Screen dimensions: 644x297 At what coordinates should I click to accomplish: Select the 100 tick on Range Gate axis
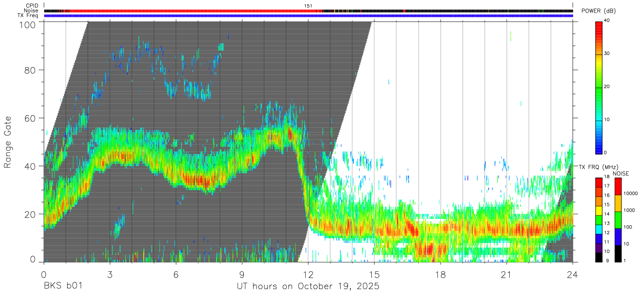pos(27,24)
